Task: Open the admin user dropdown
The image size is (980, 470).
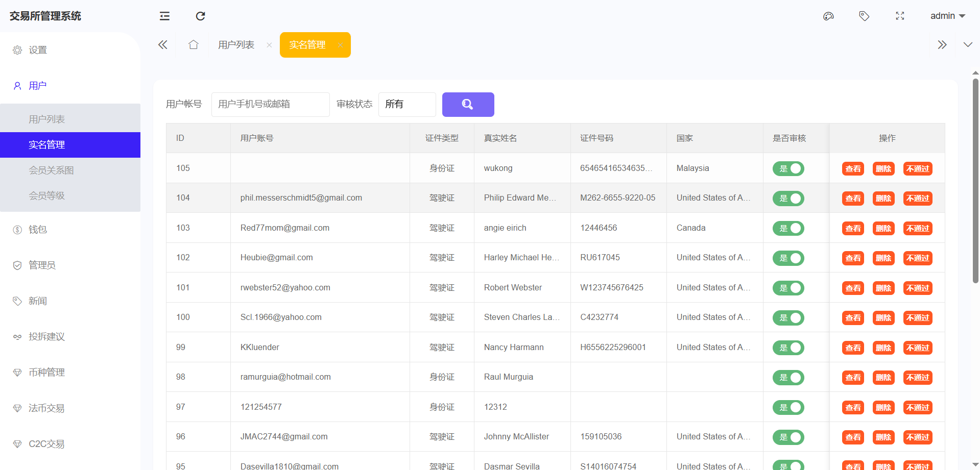Action: pyautogui.click(x=947, y=16)
